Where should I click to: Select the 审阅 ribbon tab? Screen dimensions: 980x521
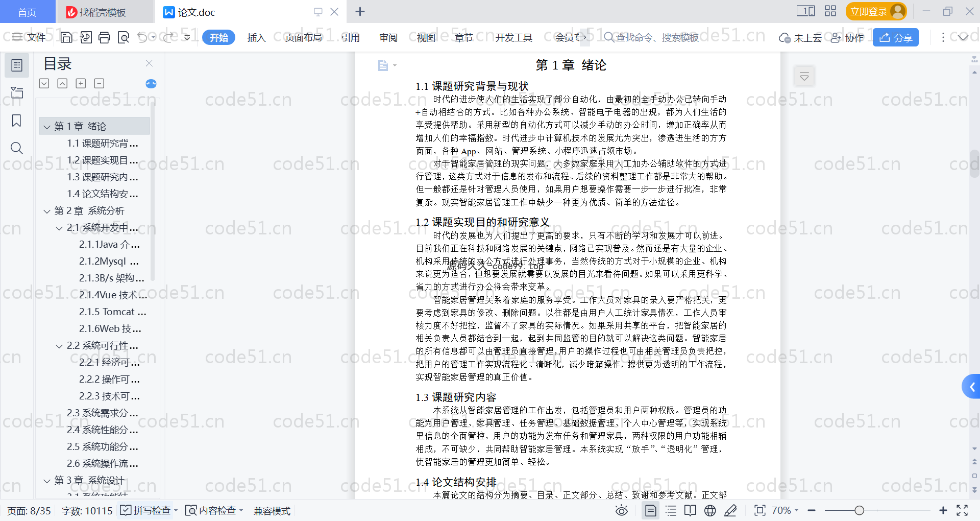[x=388, y=37]
